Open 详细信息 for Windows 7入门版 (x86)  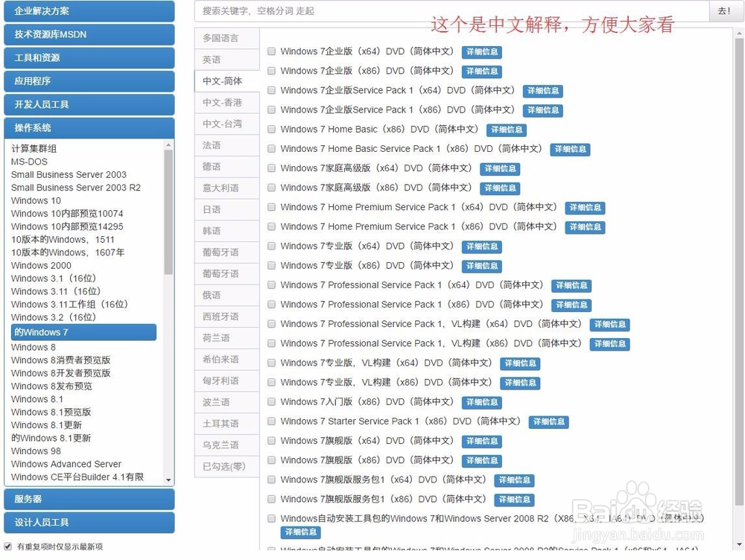tap(482, 402)
